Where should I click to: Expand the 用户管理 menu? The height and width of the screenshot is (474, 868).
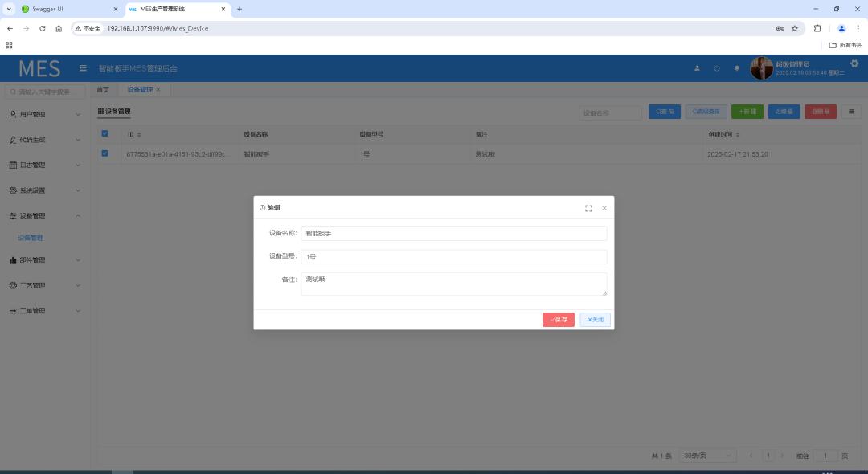pos(45,115)
